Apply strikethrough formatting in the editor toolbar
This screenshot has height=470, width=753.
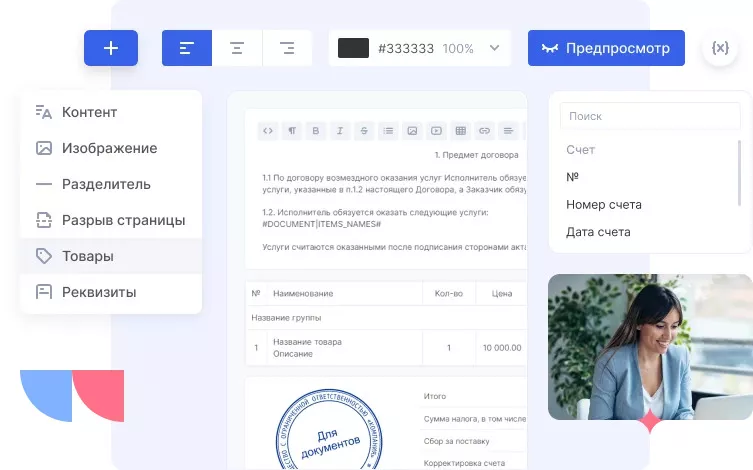tap(364, 130)
